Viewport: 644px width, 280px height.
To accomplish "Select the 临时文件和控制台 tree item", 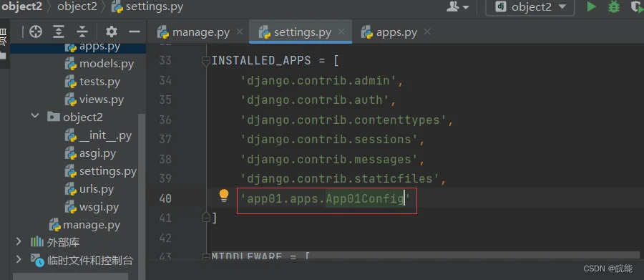I will click(82, 260).
